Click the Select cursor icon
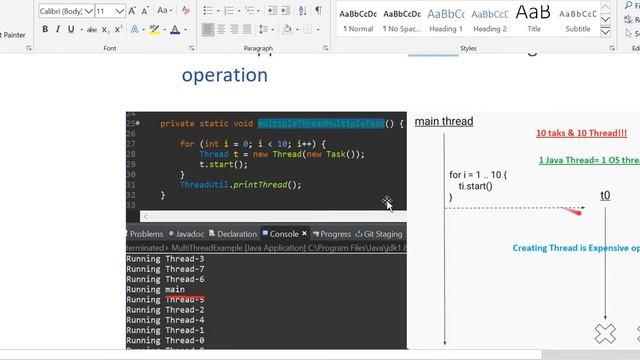 629,33
